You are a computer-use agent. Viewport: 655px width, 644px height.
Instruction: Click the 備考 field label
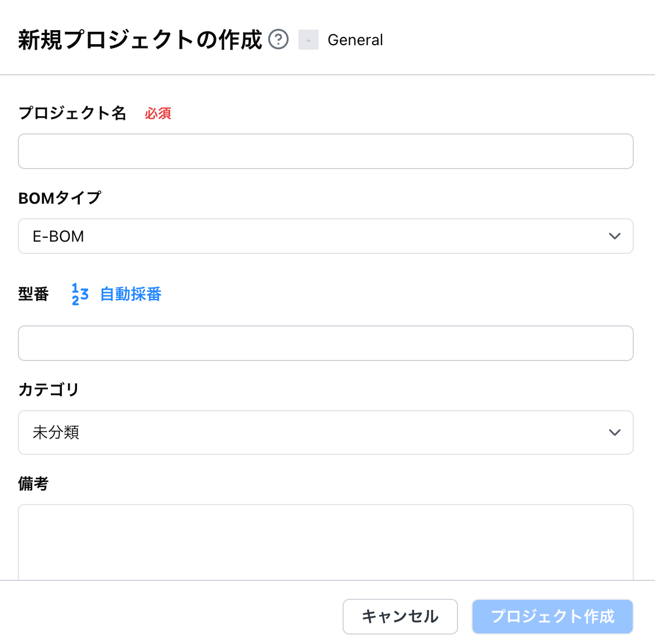click(x=33, y=483)
